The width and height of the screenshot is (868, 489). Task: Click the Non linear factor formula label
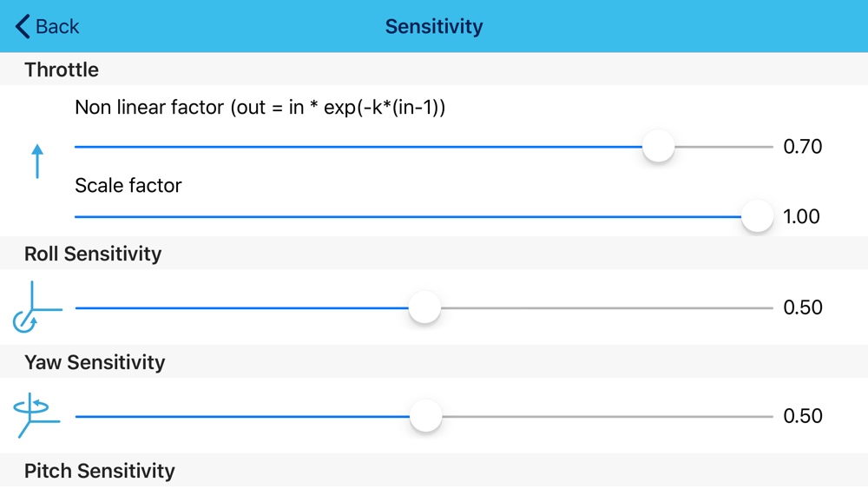[x=260, y=108]
